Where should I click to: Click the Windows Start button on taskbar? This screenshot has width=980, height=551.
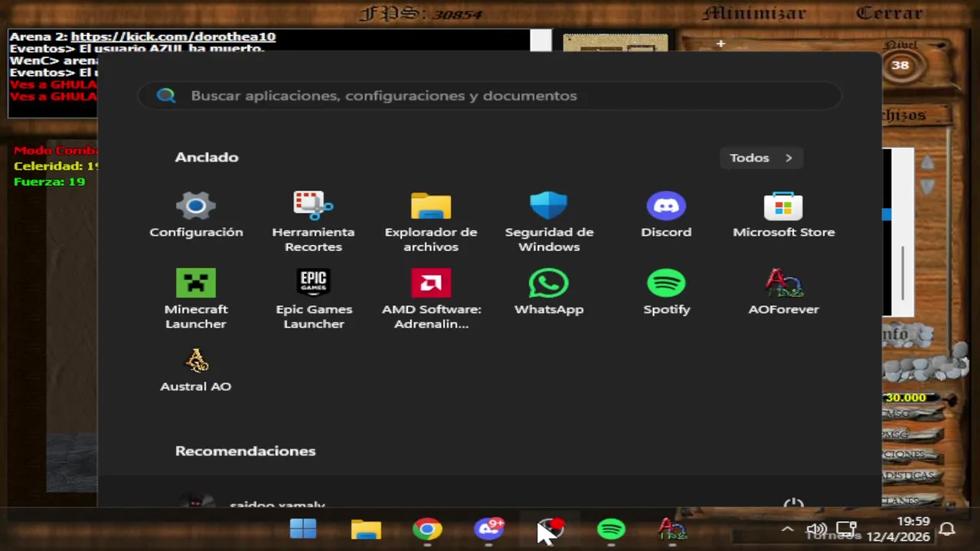point(303,529)
